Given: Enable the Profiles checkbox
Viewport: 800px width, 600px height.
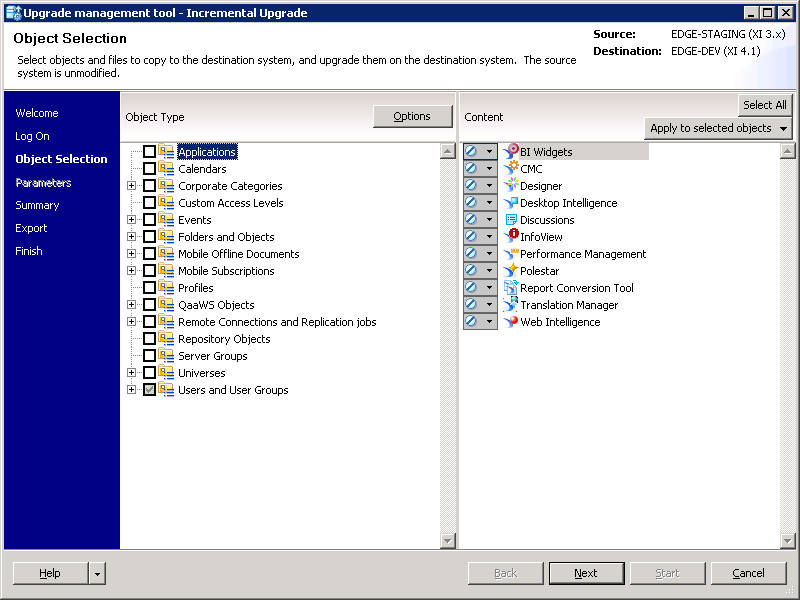Looking at the screenshot, I should [x=149, y=288].
